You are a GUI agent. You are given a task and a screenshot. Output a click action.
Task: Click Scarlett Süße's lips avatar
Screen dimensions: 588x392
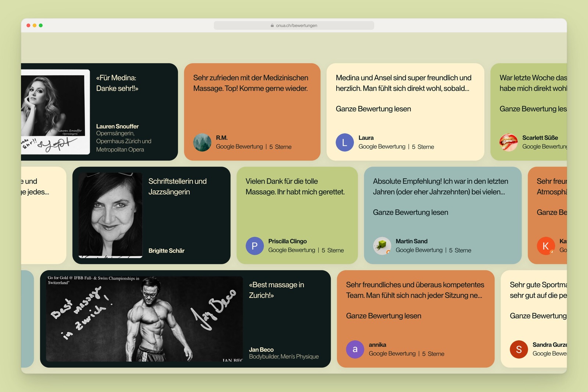pos(509,142)
